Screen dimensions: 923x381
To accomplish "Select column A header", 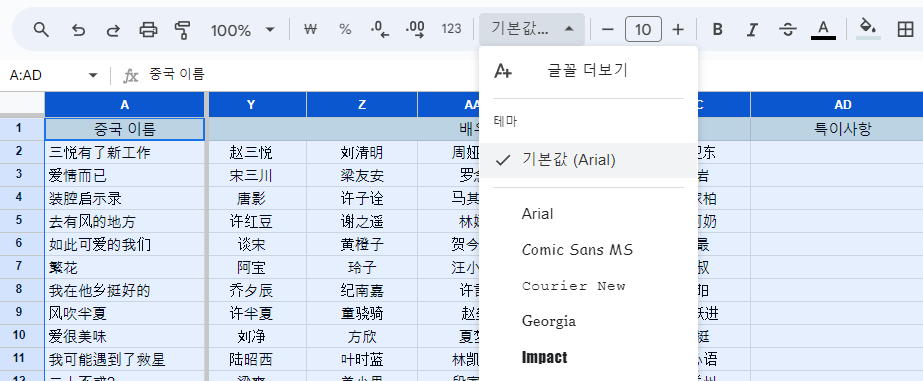I will coord(125,105).
